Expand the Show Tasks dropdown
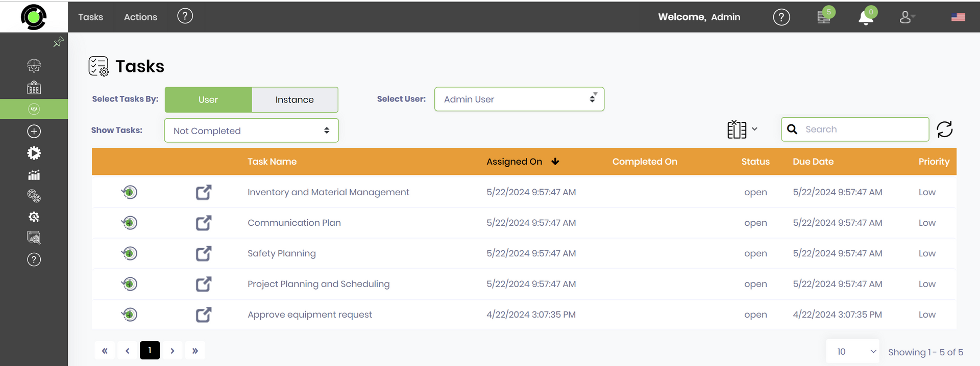 [x=251, y=131]
